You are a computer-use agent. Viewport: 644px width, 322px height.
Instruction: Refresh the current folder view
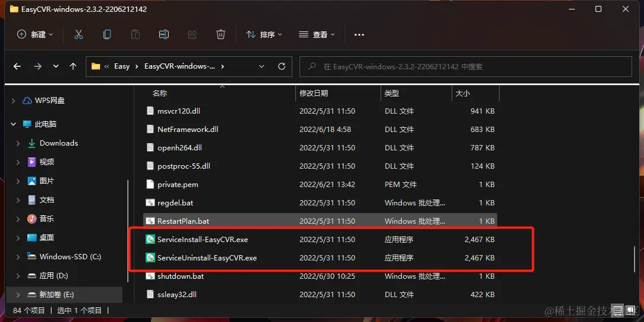point(281,66)
